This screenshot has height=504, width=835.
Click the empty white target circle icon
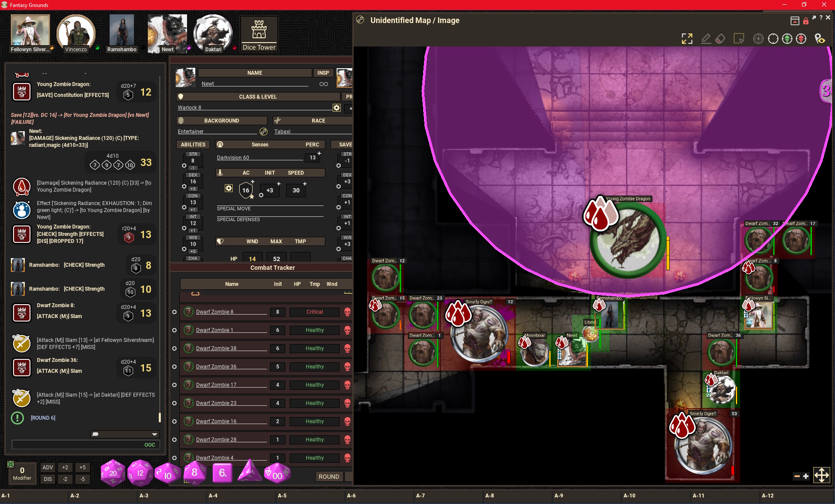point(773,39)
